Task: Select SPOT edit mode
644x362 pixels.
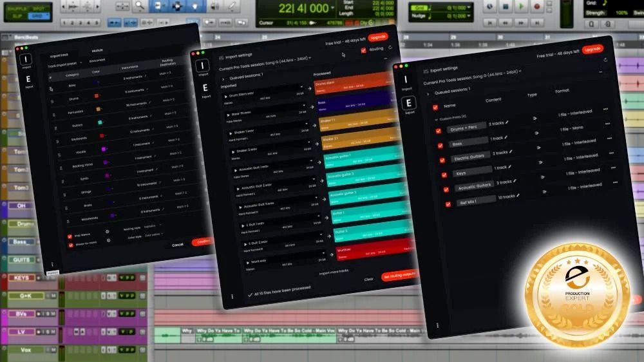Action: 38,8
